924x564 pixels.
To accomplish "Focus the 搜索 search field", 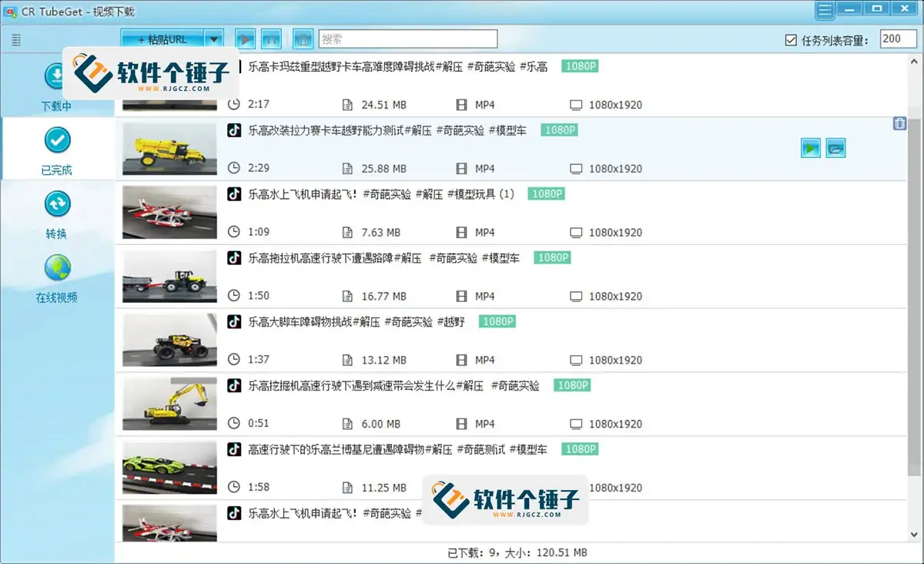I will point(407,39).
